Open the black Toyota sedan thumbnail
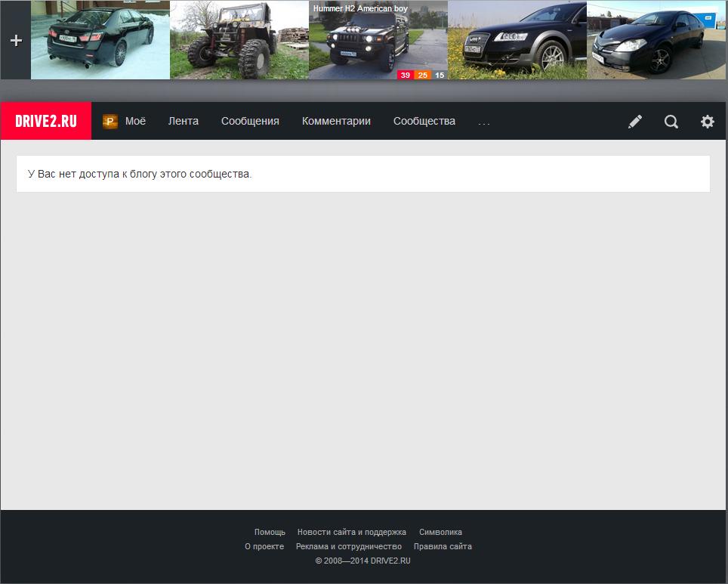 pyautogui.click(x=100, y=40)
